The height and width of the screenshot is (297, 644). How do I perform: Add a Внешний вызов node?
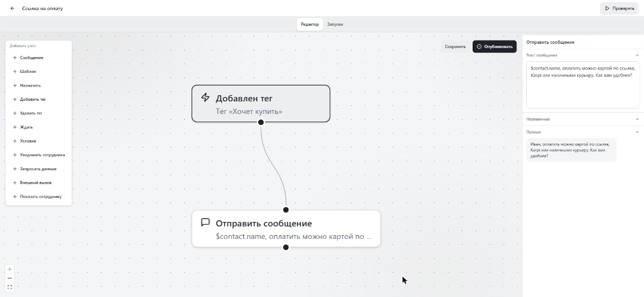(38, 182)
